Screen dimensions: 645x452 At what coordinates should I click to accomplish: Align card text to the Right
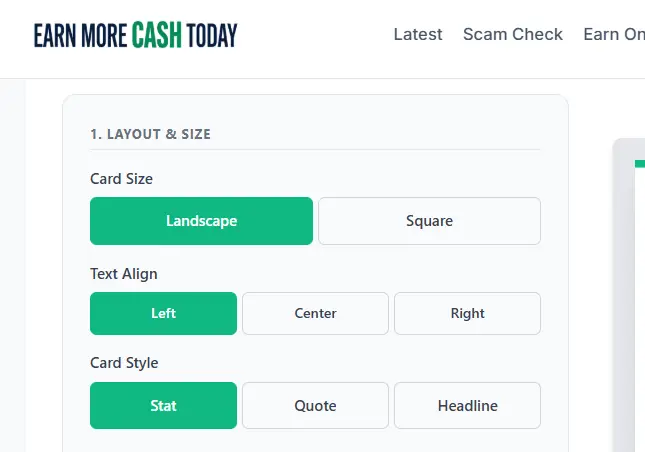click(467, 313)
